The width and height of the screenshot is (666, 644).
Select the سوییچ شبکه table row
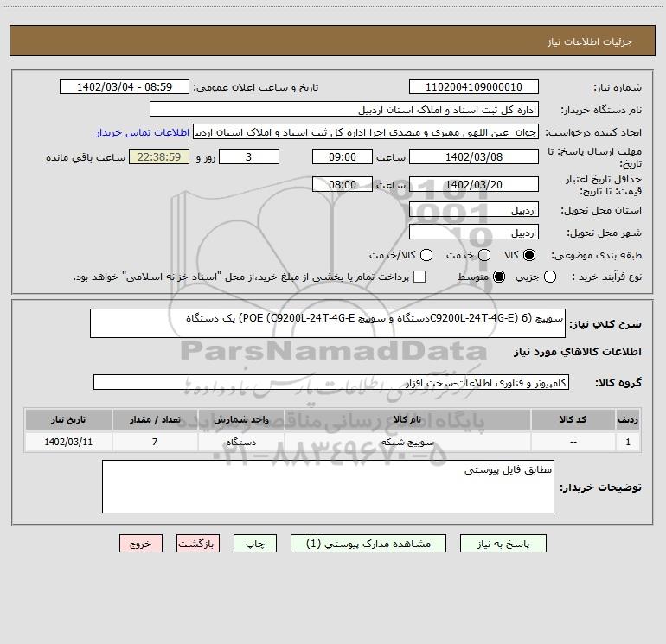click(x=333, y=442)
